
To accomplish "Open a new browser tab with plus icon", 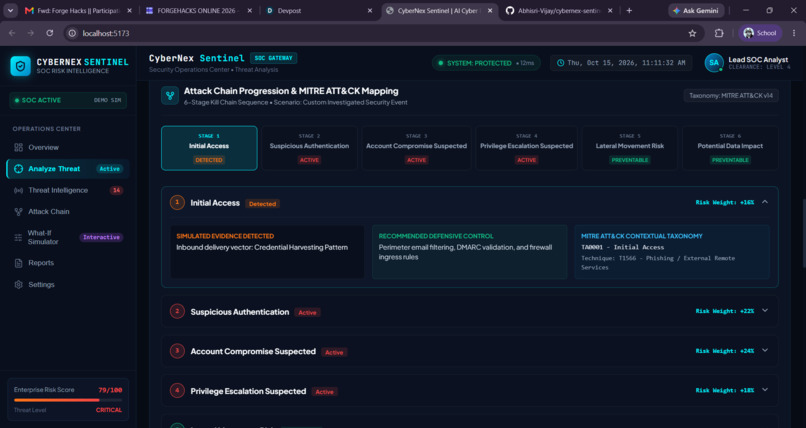I will 629,10.
